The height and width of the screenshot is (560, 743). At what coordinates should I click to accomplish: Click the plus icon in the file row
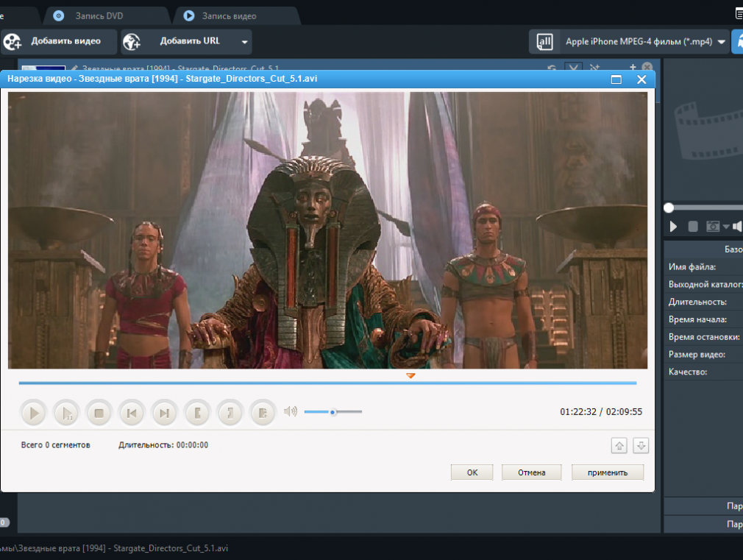[632, 68]
